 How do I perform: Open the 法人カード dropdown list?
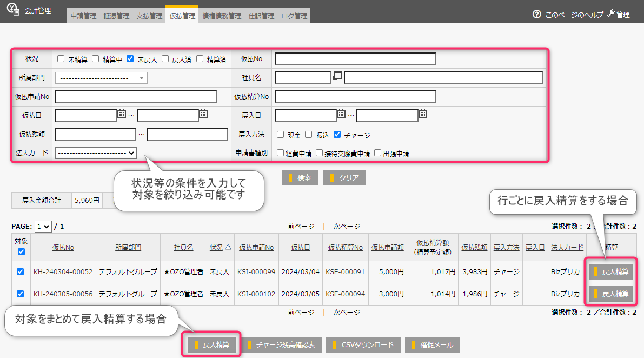click(96, 153)
